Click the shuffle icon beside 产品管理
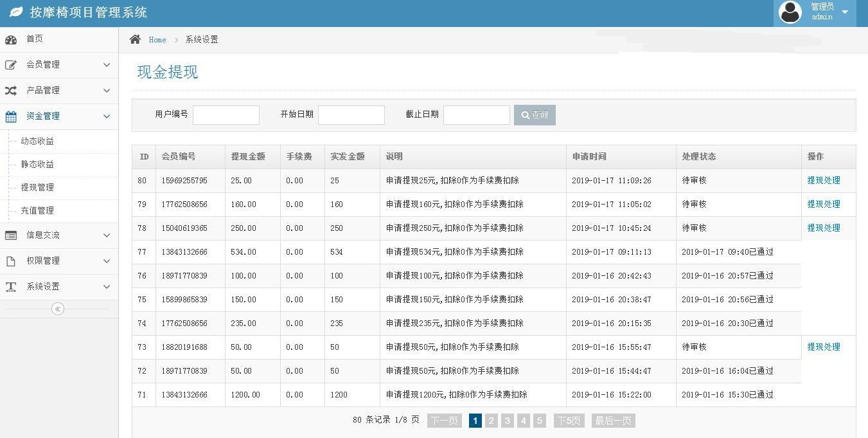Image resolution: width=868 pixels, height=438 pixels. coord(11,91)
